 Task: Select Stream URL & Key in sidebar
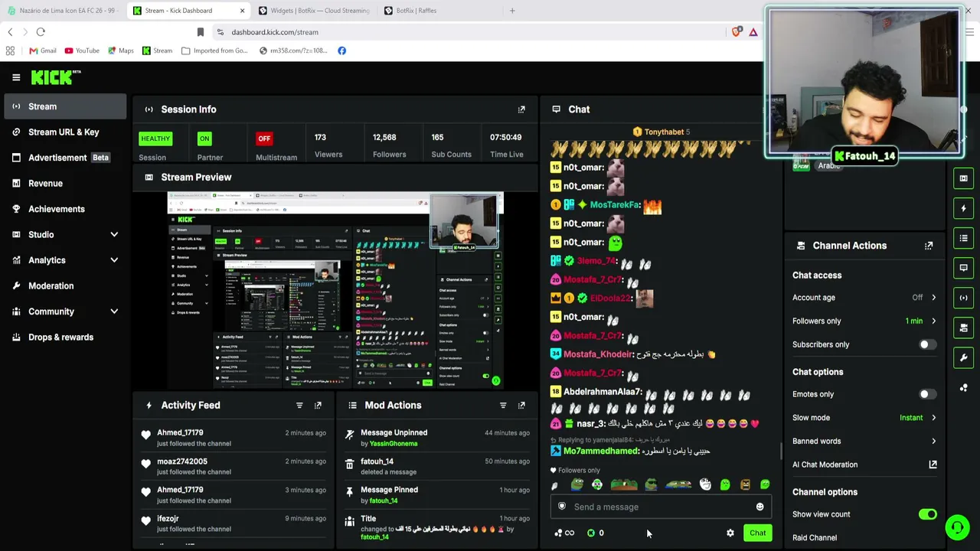pyautogui.click(x=65, y=132)
